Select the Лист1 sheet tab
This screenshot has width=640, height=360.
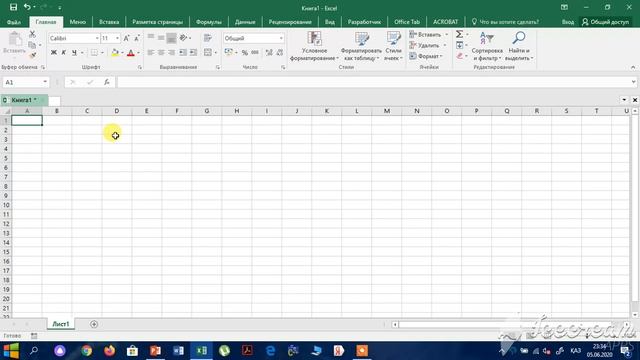point(61,324)
